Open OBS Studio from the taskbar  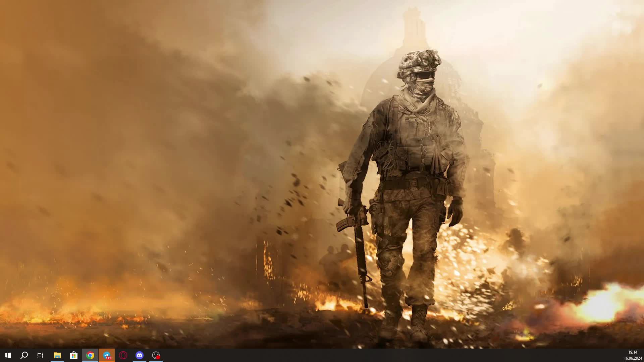(156, 355)
